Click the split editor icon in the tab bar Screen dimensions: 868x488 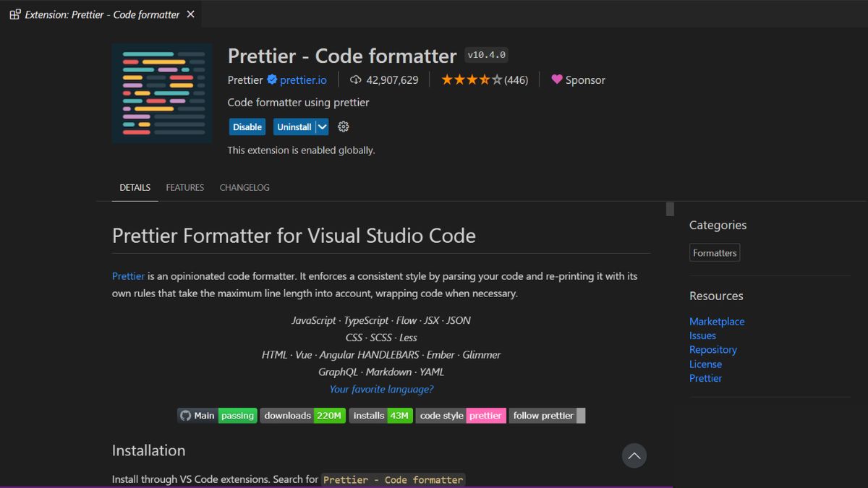[14, 14]
